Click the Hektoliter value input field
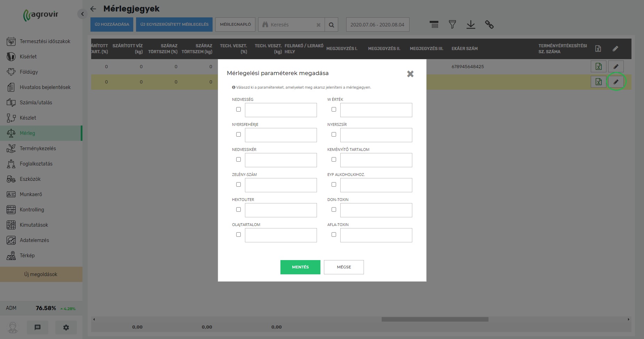The height and width of the screenshot is (339, 644). [x=281, y=210]
